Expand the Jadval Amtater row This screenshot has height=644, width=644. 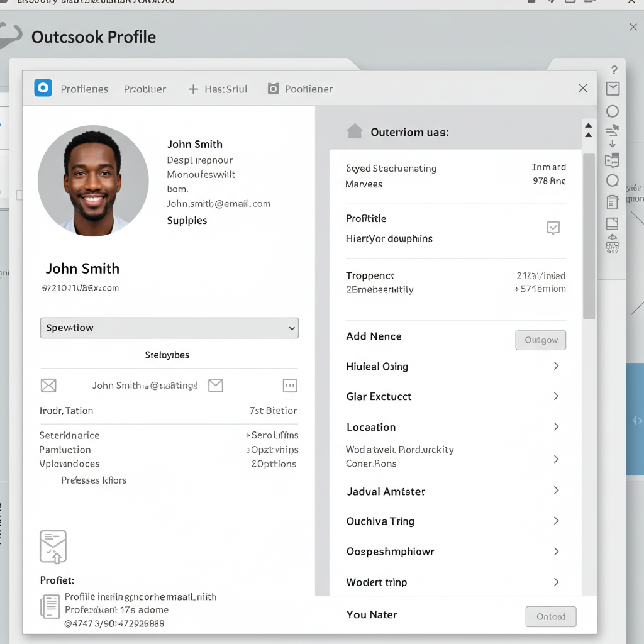tap(455, 491)
